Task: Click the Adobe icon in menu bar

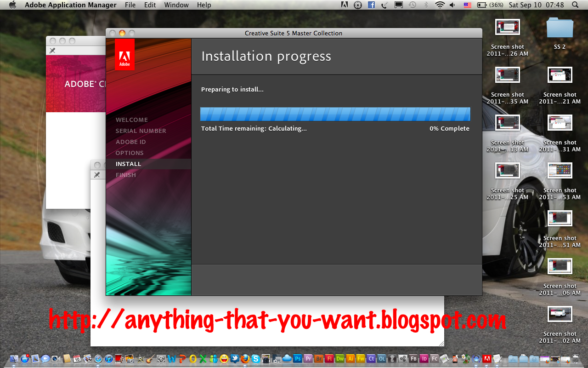Action: (345, 5)
